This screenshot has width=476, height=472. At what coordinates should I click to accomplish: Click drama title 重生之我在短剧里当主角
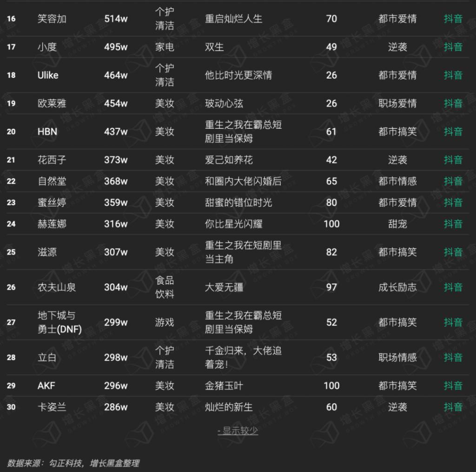click(x=243, y=252)
